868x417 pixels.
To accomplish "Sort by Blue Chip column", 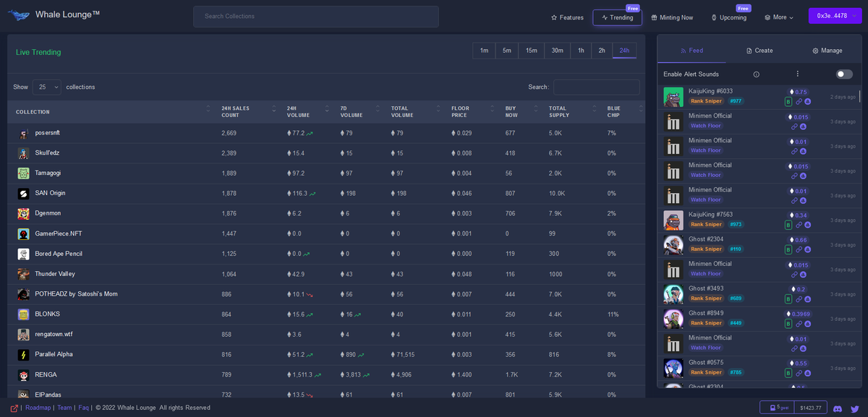I will pos(624,112).
